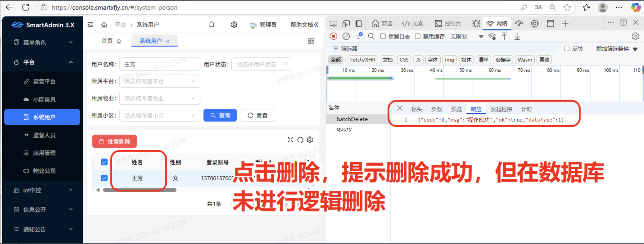The image size is (644, 244).
Task: Click the 批量删除 batch delete button
Action: tap(115, 142)
